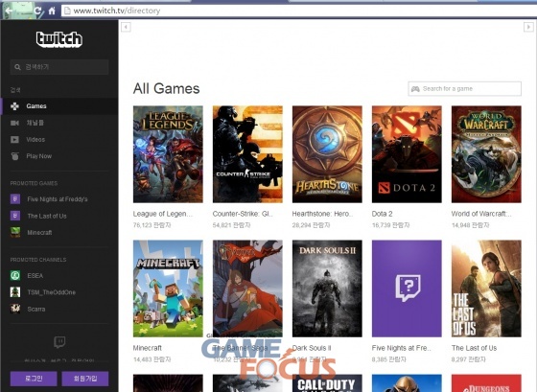537x392 pixels.
Task: Click the Search for a game field
Action: 465,89
